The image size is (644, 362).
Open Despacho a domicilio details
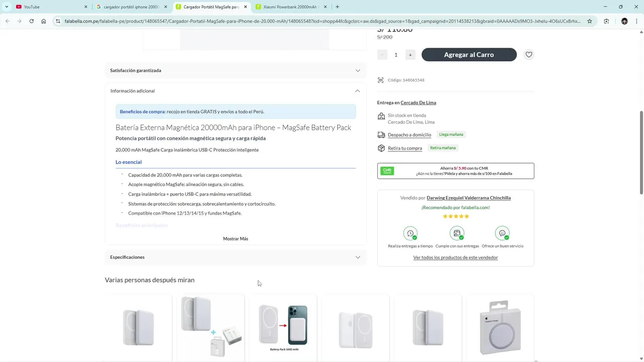pyautogui.click(x=409, y=135)
